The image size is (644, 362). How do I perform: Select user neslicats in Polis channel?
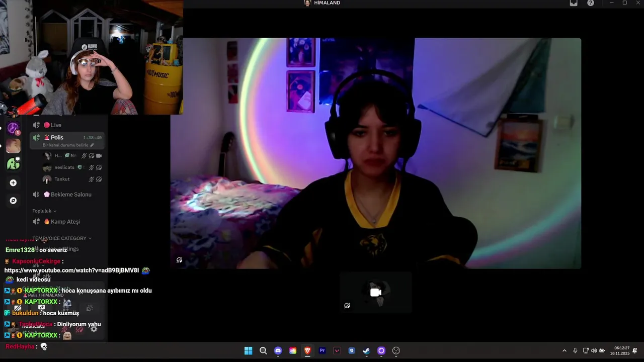point(73,167)
